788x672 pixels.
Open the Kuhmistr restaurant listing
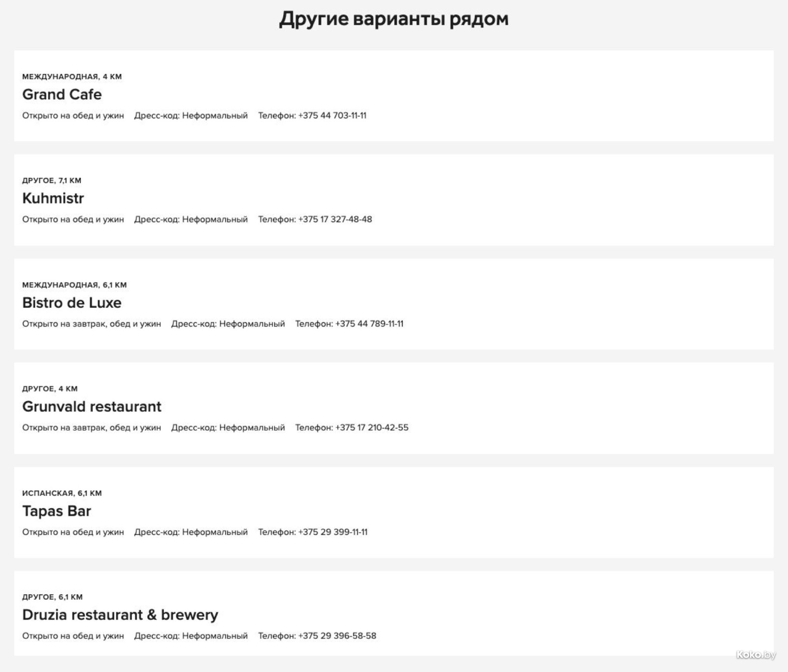[53, 198]
